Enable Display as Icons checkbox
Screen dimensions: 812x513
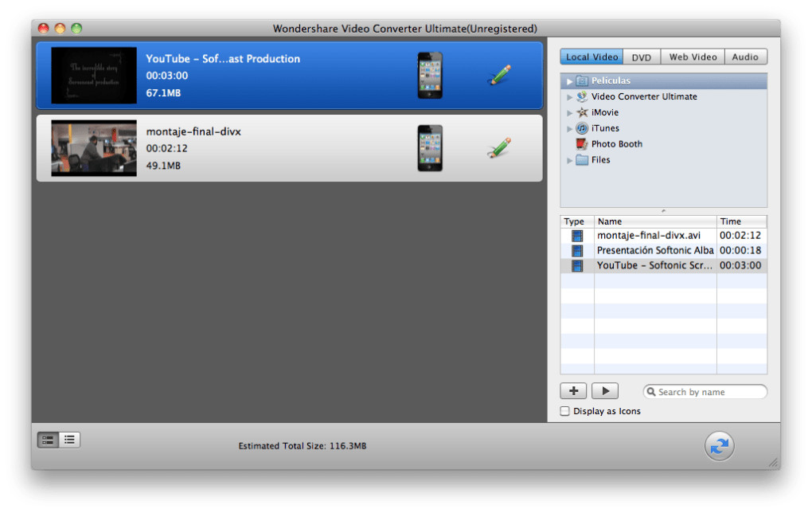pyautogui.click(x=565, y=411)
